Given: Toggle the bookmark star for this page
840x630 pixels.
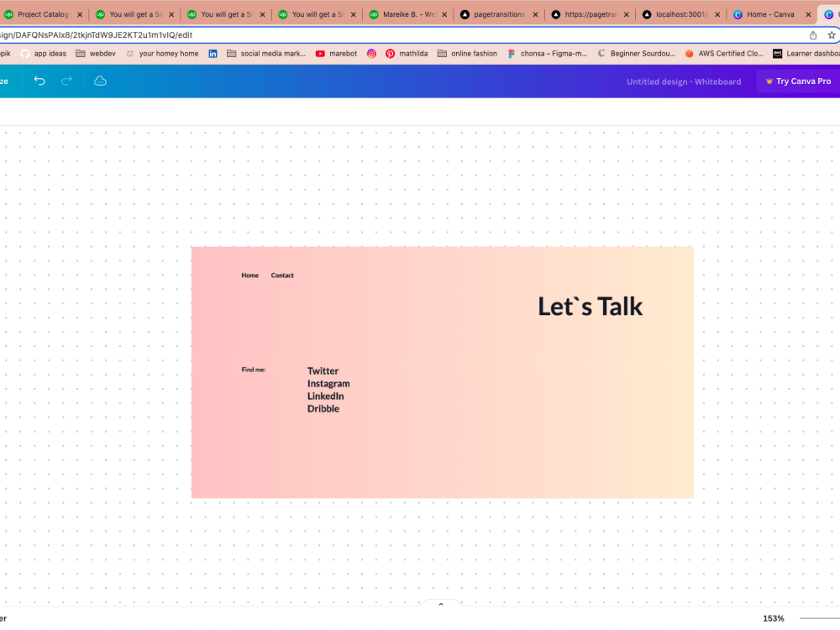Looking at the screenshot, I should [830, 36].
